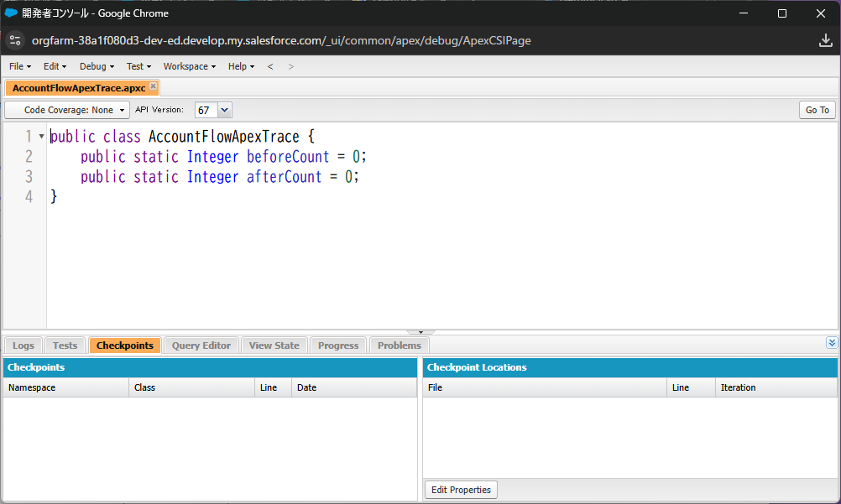Collapse the bottom panel via splitter arrow
This screenshot has width=841, height=504.
click(x=420, y=332)
